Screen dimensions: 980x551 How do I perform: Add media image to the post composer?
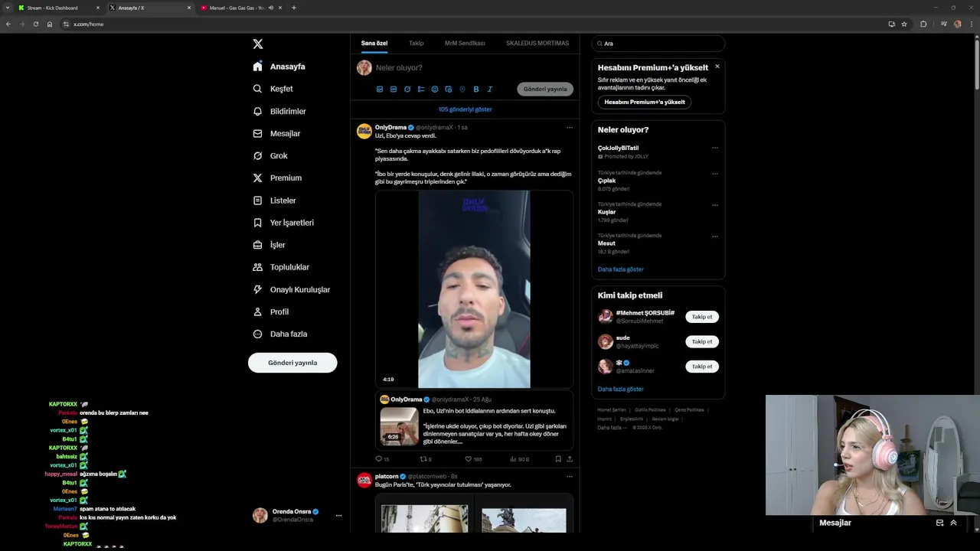tap(380, 90)
